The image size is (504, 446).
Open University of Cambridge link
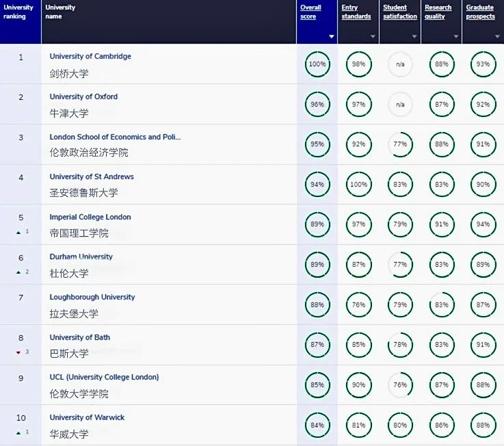[x=90, y=56]
